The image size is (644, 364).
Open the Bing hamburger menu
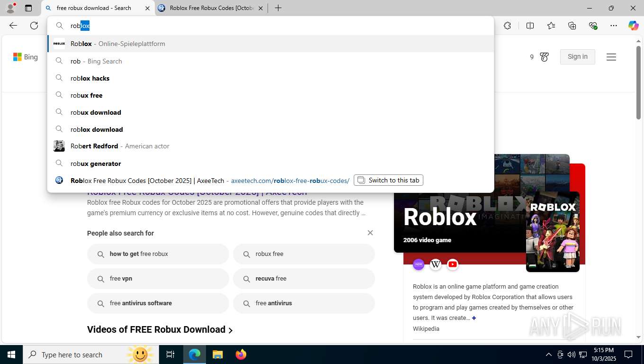(611, 57)
